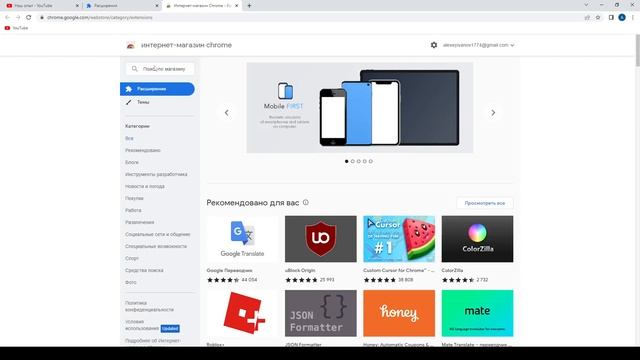
Task: Choose the Работа category
Action: coord(133,210)
